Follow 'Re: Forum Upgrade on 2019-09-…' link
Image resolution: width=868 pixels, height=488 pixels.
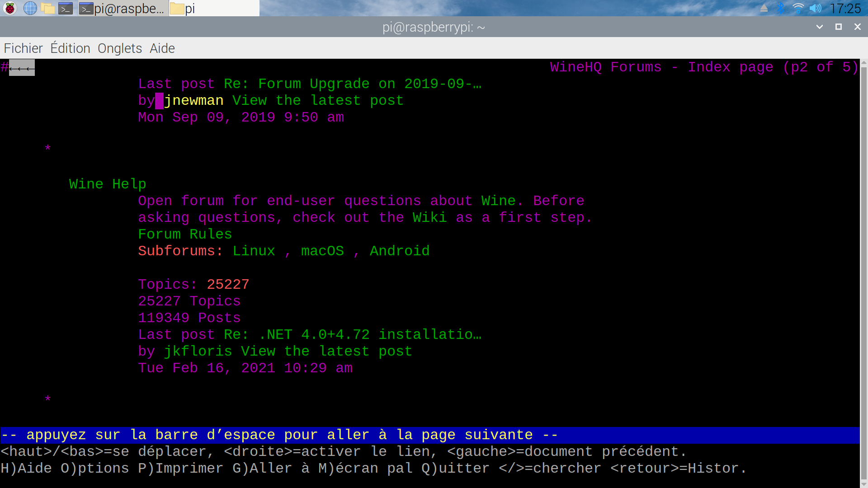pos(353,84)
